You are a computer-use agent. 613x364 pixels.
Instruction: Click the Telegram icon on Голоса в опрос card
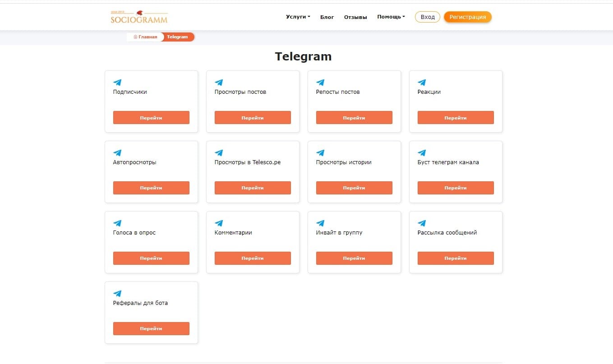117,223
